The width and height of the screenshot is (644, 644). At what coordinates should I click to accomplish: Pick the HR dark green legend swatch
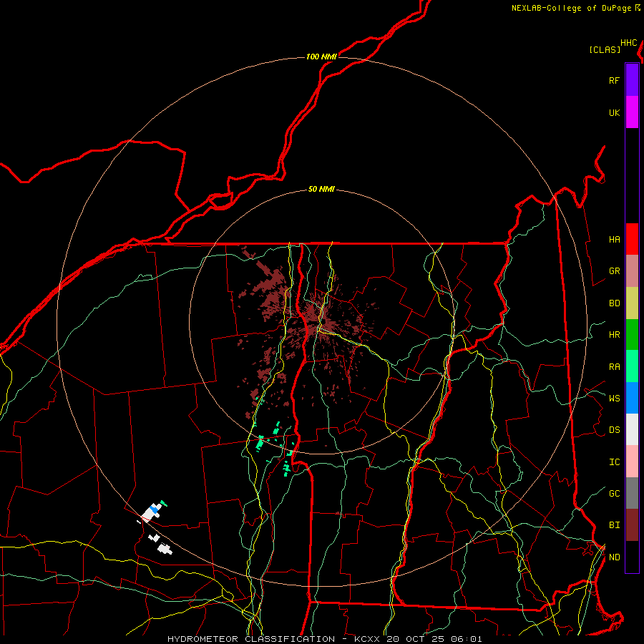[632, 335]
